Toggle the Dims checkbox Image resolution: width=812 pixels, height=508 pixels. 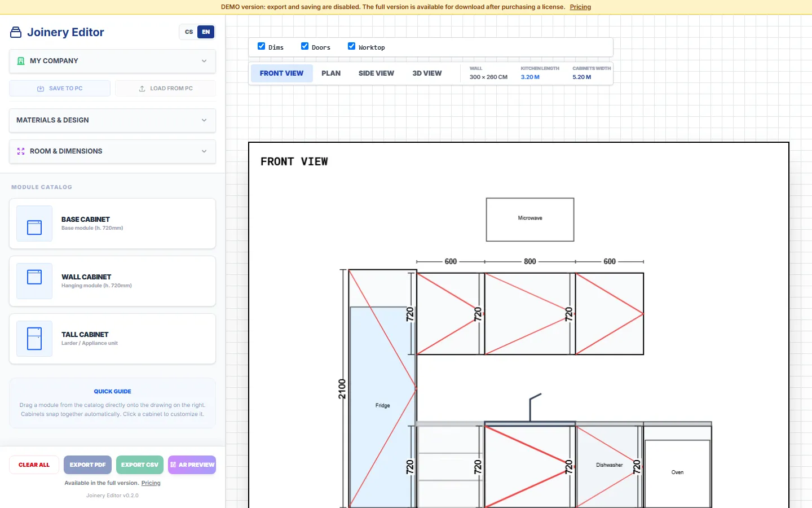[261, 46]
